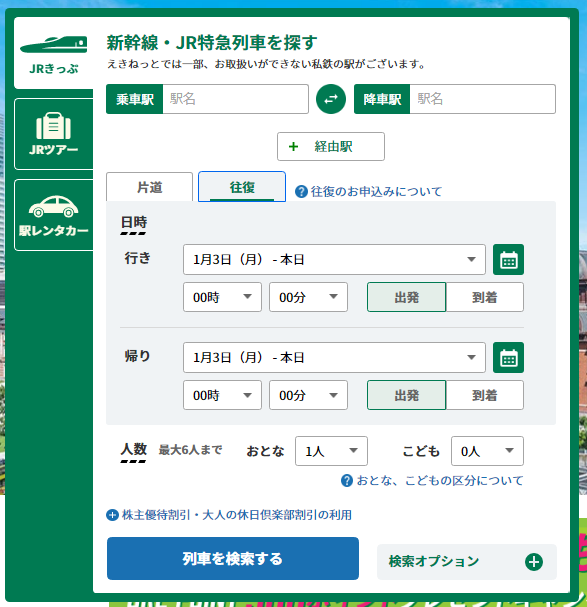Open the 帰り minute dropdown
587x607 pixels.
[x=308, y=395]
